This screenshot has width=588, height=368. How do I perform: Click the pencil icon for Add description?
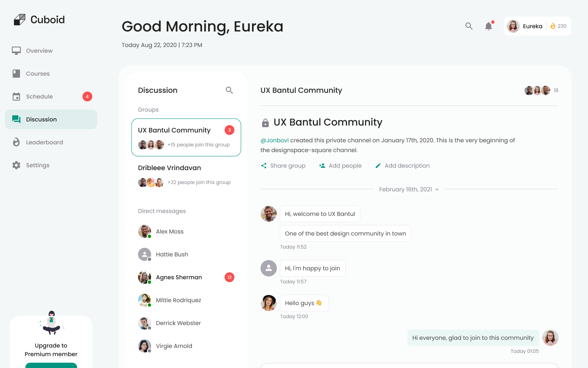pos(378,166)
